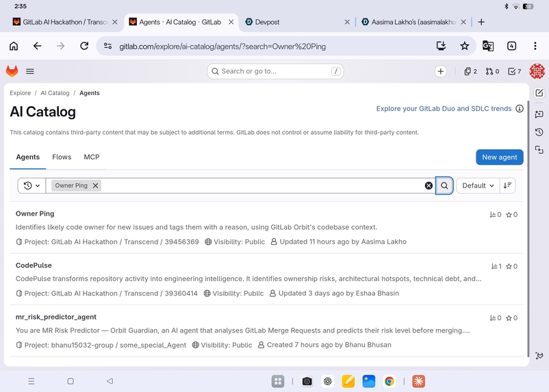
Task: Open new Duo chat icon in right sidebar
Action: [539, 114]
